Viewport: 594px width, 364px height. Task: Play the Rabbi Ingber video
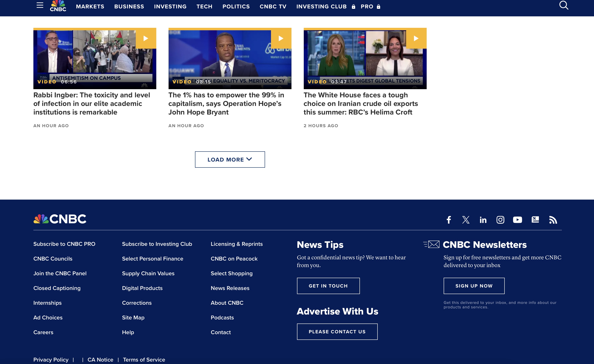coord(146,38)
